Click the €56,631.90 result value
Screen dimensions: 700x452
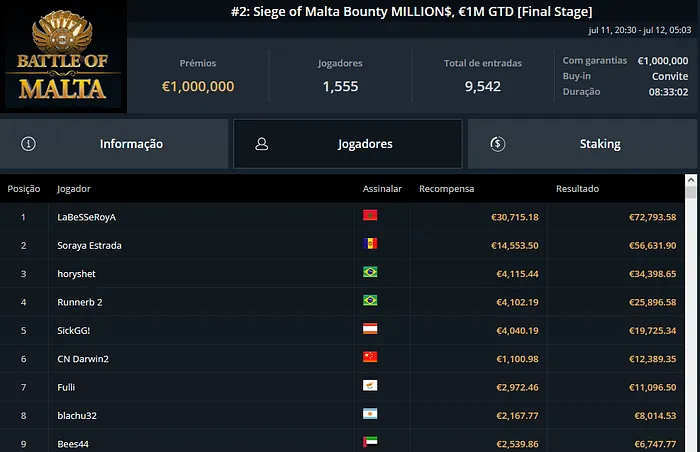pos(653,246)
